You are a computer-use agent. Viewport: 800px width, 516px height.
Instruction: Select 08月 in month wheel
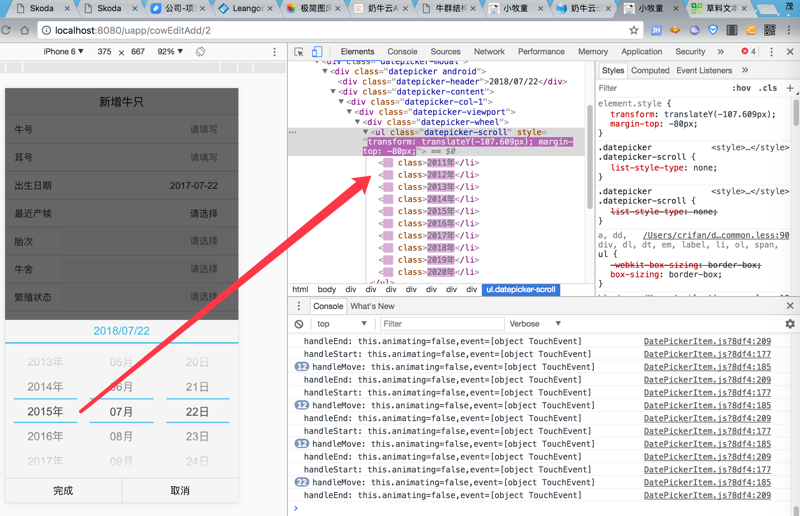[121, 436]
